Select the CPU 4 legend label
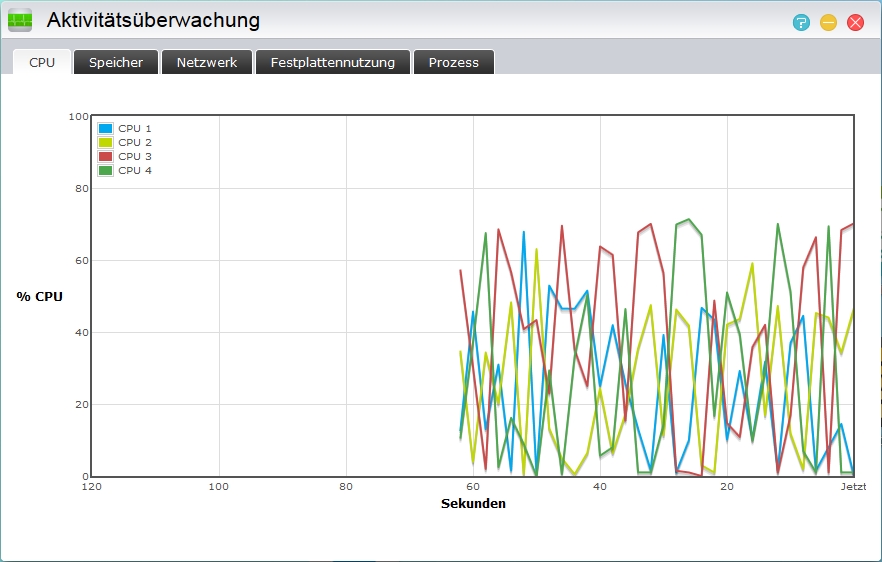Image resolution: width=882 pixels, height=562 pixels. tap(134, 170)
